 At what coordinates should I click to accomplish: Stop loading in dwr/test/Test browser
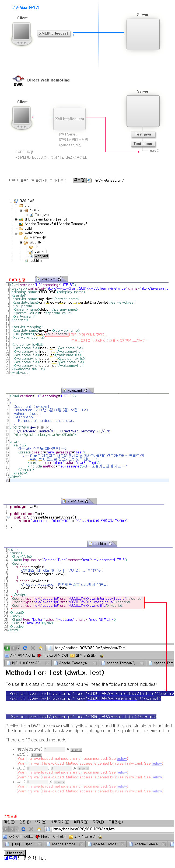pyautogui.click(x=33, y=648)
